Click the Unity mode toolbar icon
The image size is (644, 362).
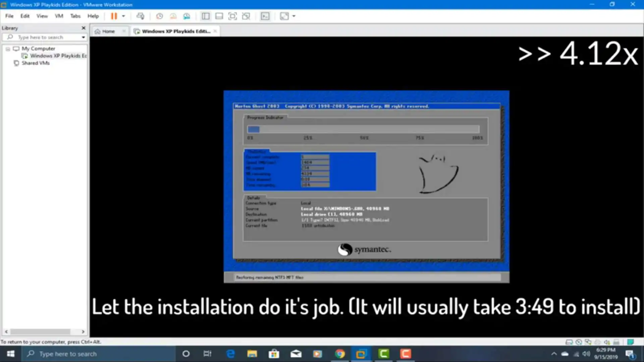[246, 16]
